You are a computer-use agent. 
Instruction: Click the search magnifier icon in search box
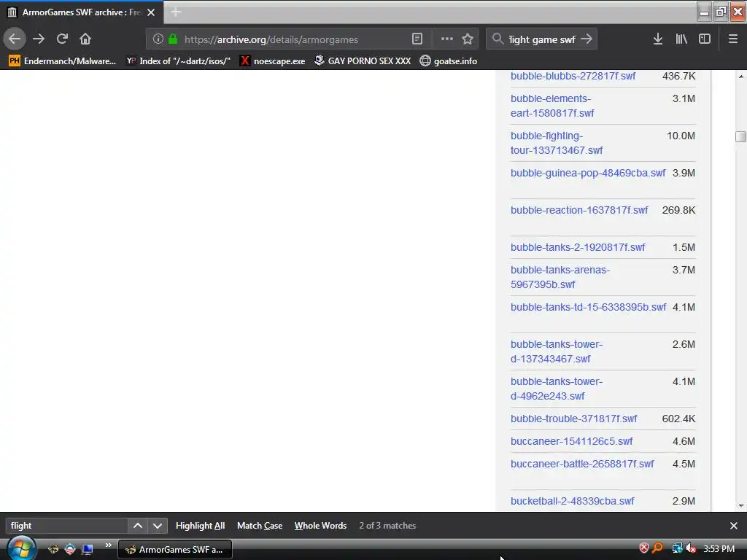click(498, 39)
